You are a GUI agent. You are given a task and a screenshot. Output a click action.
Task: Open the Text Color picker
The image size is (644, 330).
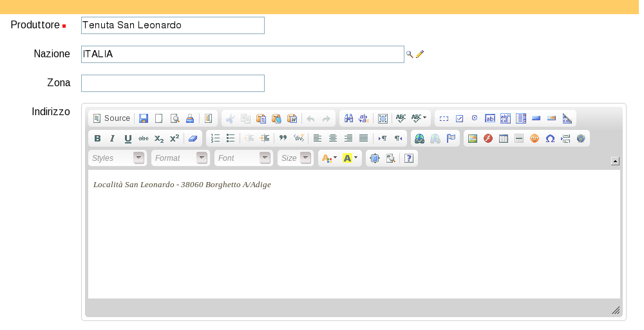point(329,158)
